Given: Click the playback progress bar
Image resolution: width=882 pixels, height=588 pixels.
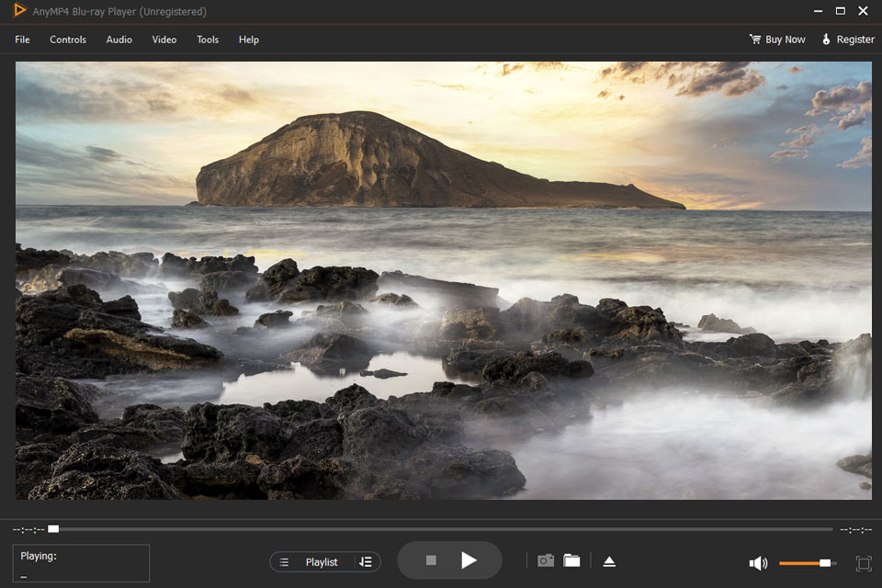Looking at the screenshot, I should 440,529.
